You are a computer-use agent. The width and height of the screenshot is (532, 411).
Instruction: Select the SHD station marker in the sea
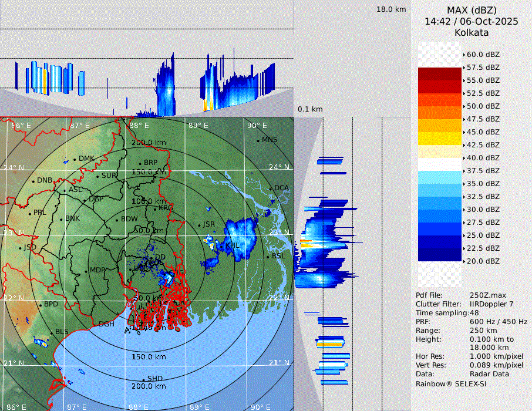[144, 379]
